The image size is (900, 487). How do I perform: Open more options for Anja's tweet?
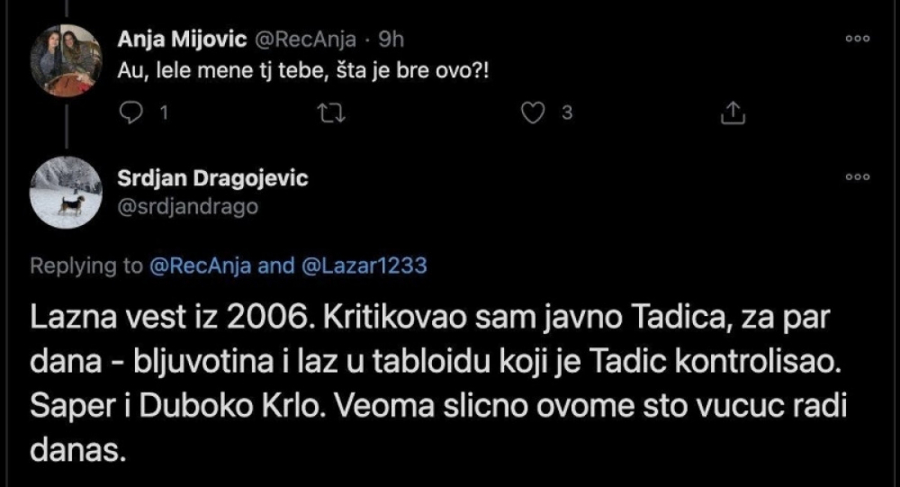(x=858, y=38)
